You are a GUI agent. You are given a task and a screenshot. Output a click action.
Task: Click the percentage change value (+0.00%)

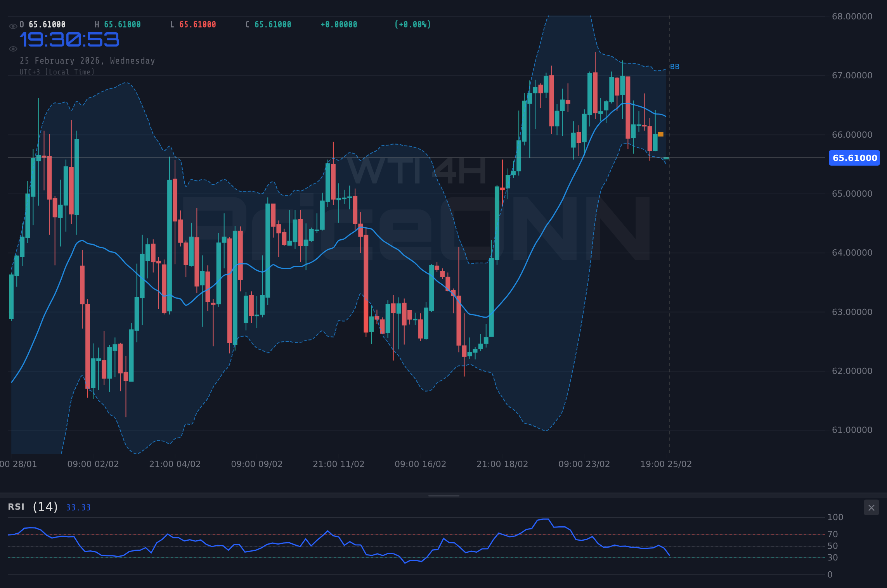412,24
